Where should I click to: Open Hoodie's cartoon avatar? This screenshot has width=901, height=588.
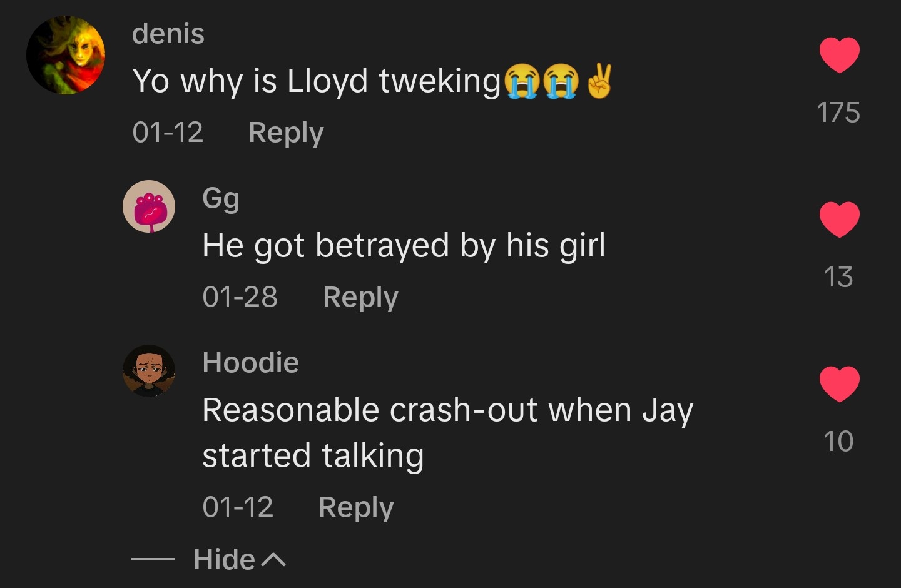149,371
